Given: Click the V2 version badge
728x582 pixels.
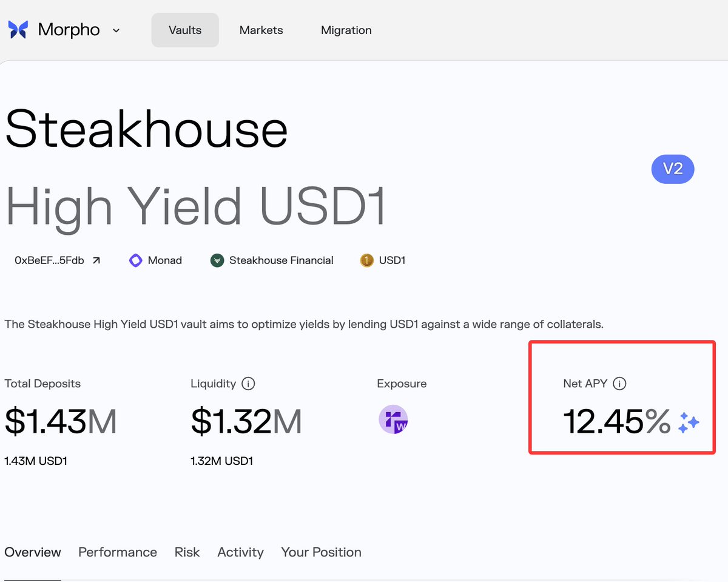Looking at the screenshot, I should pos(672,169).
